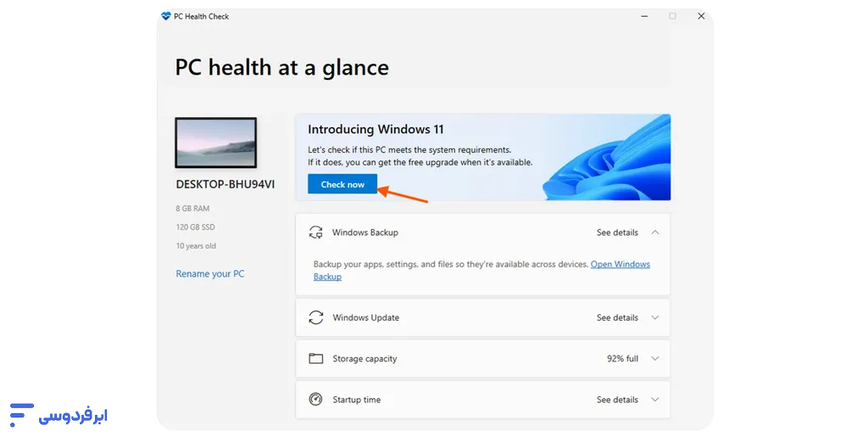The image size is (868, 437).
Task: Click the Windows Backup label
Action: pyautogui.click(x=364, y=233)
